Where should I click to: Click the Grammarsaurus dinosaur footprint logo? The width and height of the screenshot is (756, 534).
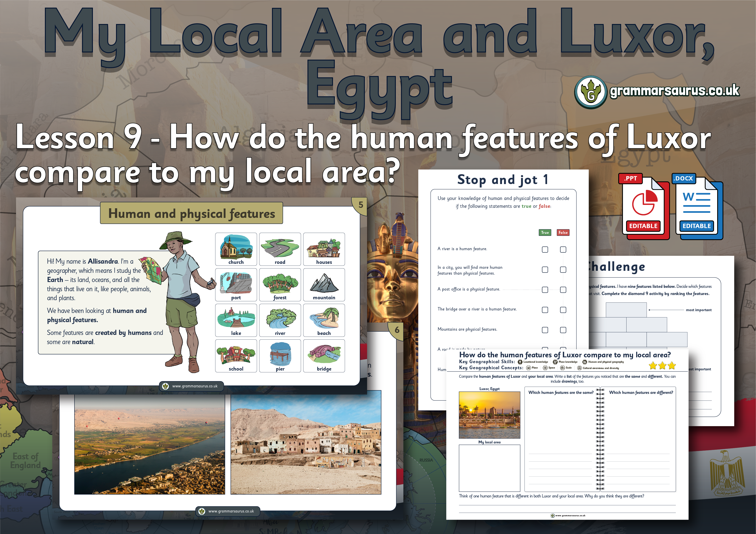click(x=591, y=92)
